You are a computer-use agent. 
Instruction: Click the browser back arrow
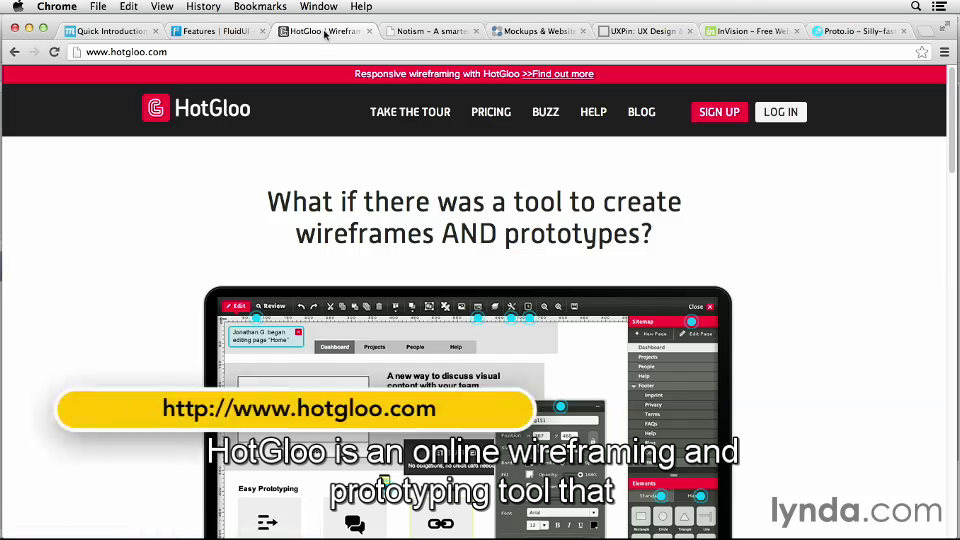pyautogui.click(x=15, y=52)
